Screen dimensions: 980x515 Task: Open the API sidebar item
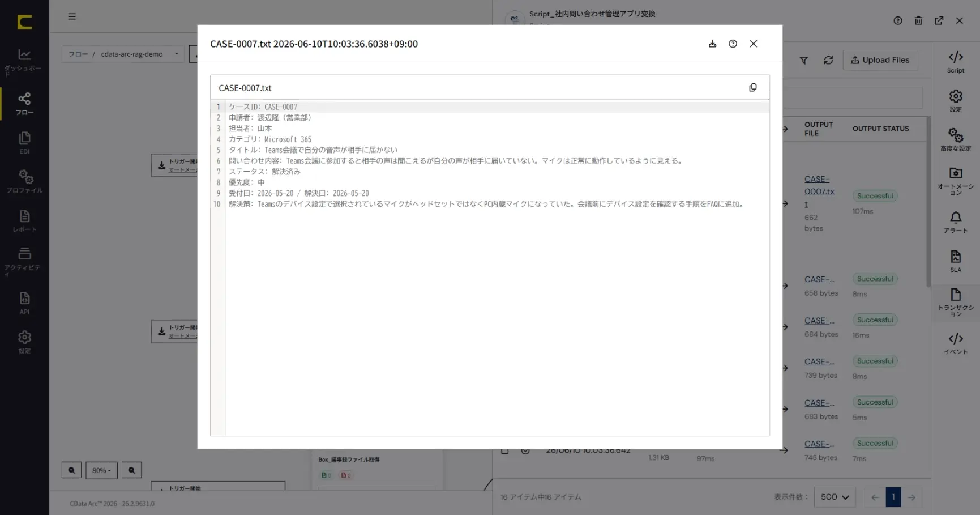click(24, 303)
